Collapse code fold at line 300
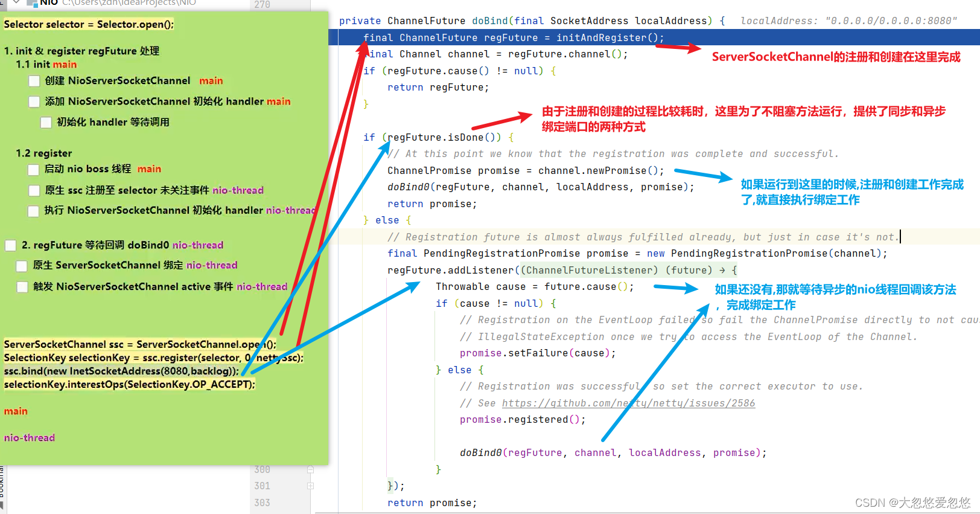The image size is (980, 514). 310,469
